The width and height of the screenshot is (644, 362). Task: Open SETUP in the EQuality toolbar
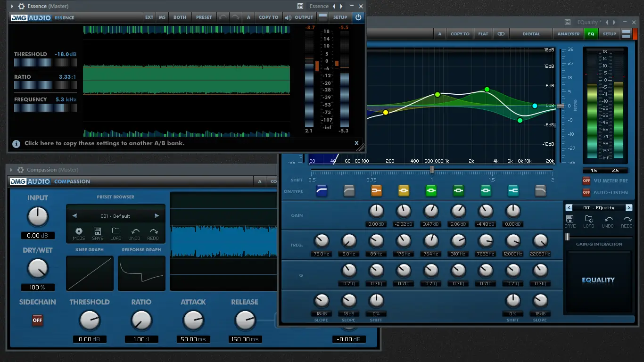[610, 34]
